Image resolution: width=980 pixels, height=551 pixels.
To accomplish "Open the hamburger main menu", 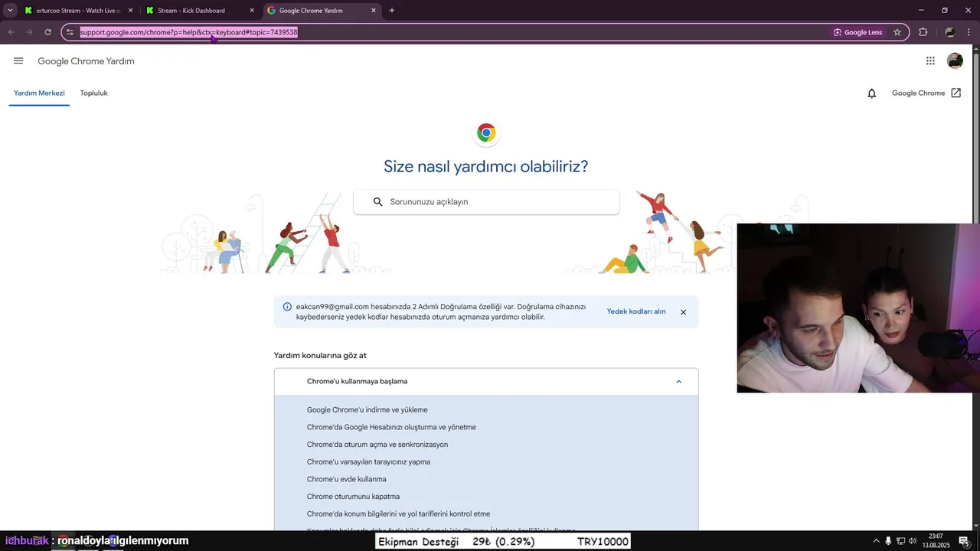I will point(18,61).
